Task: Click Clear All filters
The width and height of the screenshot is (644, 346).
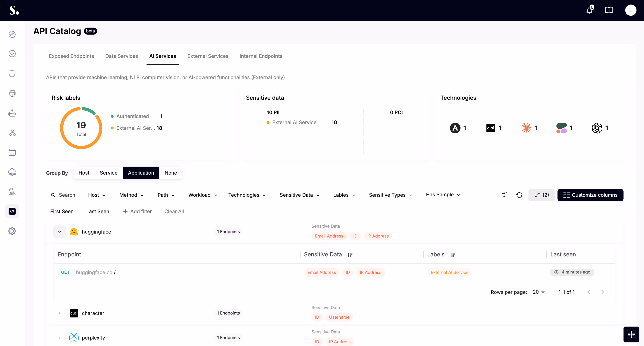Action: (174, 212)
